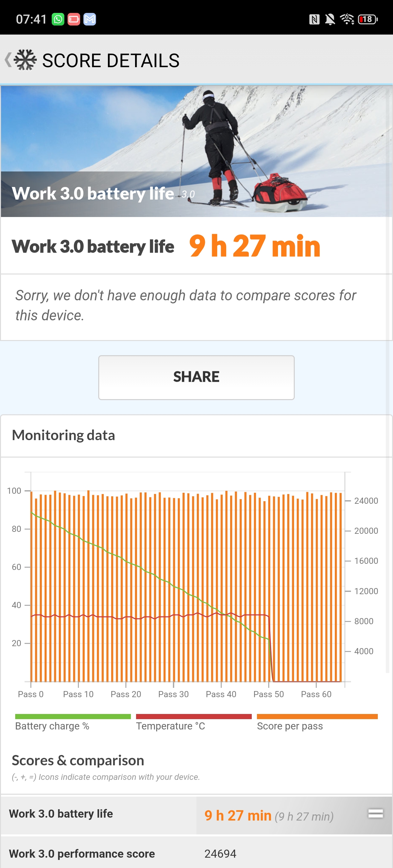The image size is (393, 868).
Task: Open the WhatsApp notification icon
Action: [58, 19]
